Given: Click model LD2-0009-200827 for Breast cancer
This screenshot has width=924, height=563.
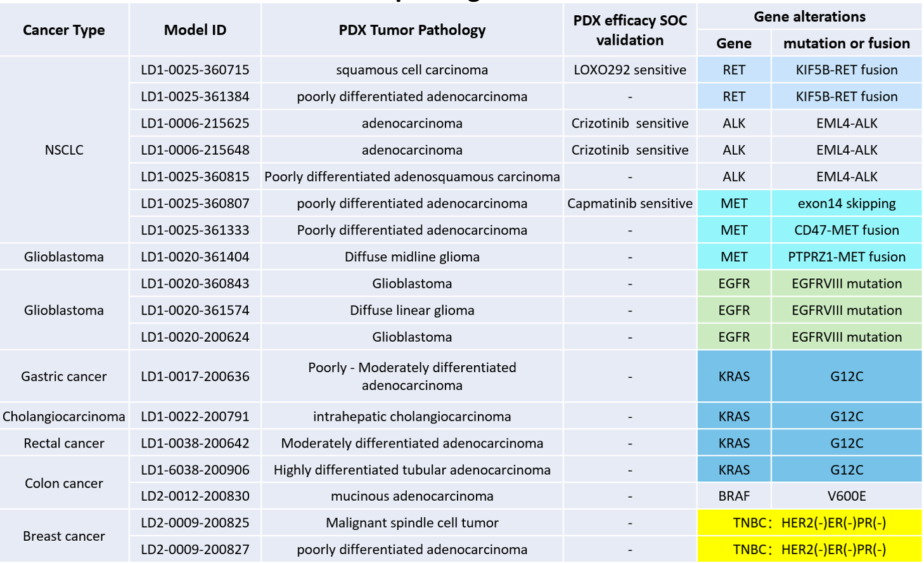Looking at the screenshot, I should (x=195, y=550).
